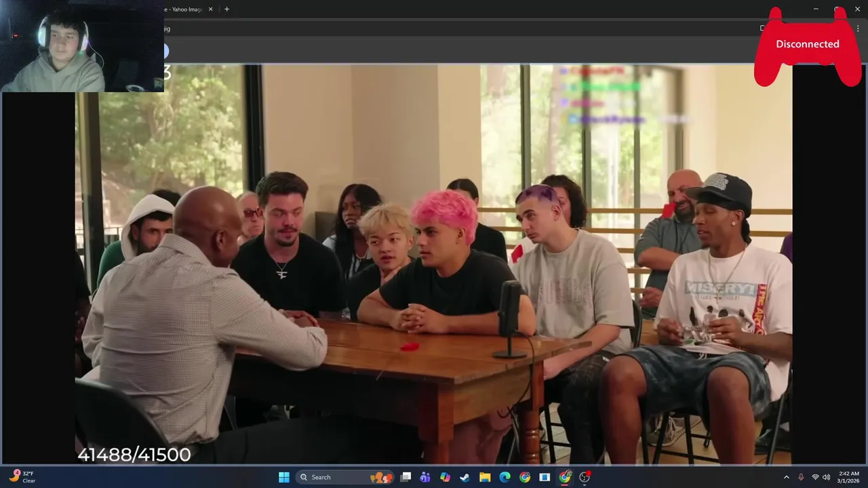Open the Copilot app icon

click(x=445, y=477)
